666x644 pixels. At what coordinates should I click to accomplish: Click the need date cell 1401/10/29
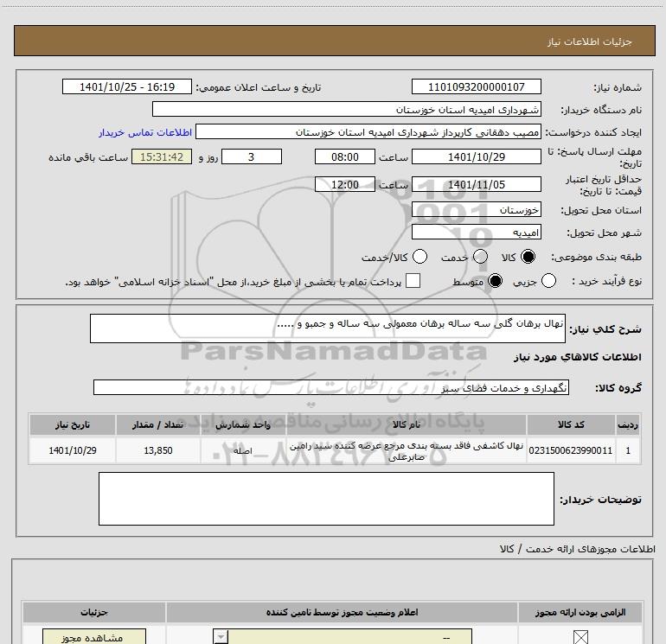73,450
